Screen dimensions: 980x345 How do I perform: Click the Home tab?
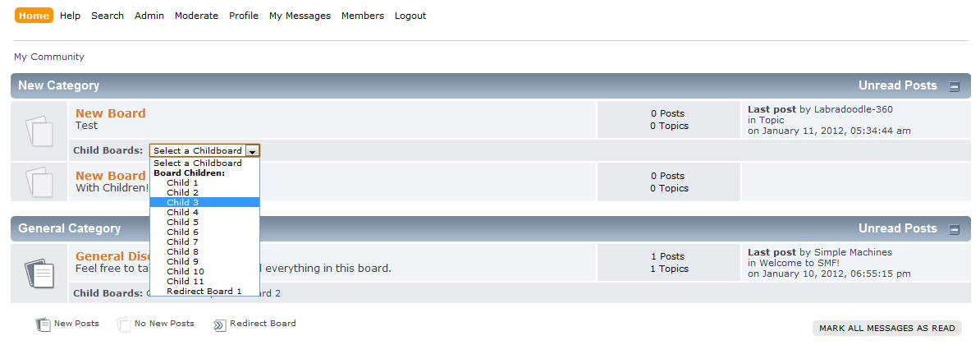point(34,16)
